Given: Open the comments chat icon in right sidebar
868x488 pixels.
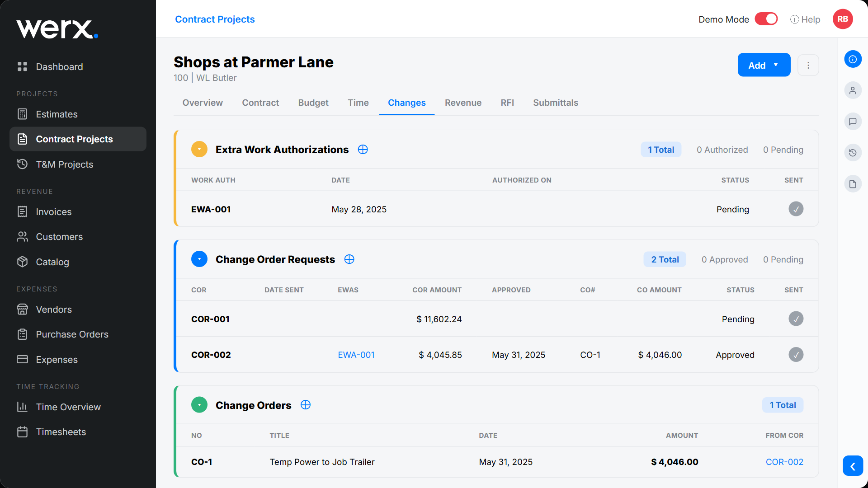Looking at the screenshot, I should coord(853,122).
